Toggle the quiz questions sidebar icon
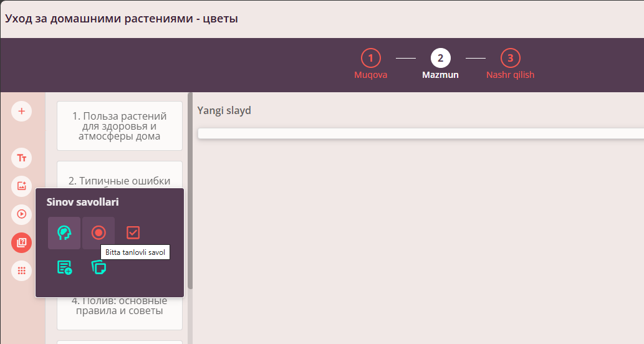The image size is (644, 344). (x=21, y=242)
